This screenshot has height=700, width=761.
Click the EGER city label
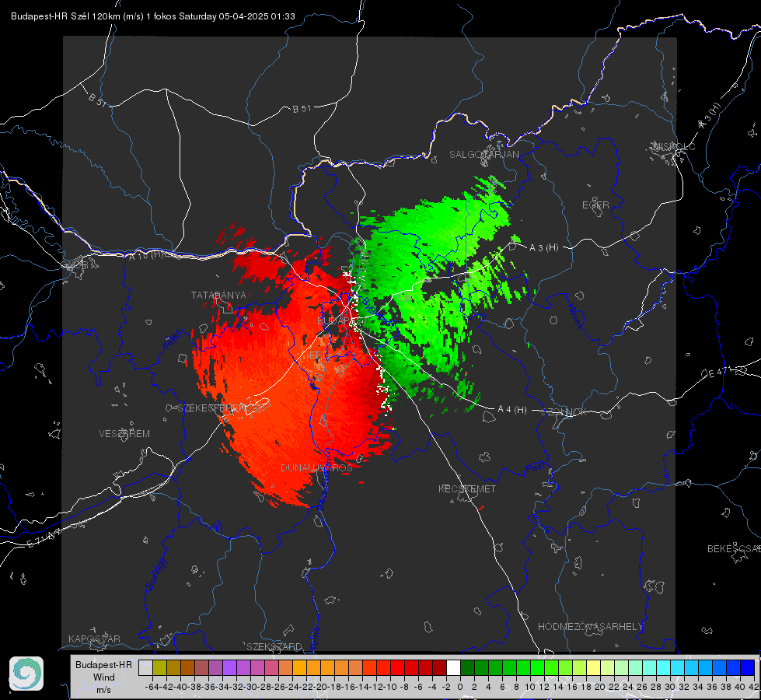pos(595,205)
